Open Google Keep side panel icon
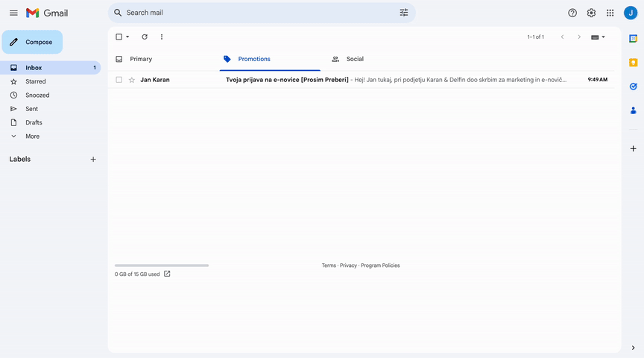This screenshot has width=644, height=358. (x=633, y=63)
